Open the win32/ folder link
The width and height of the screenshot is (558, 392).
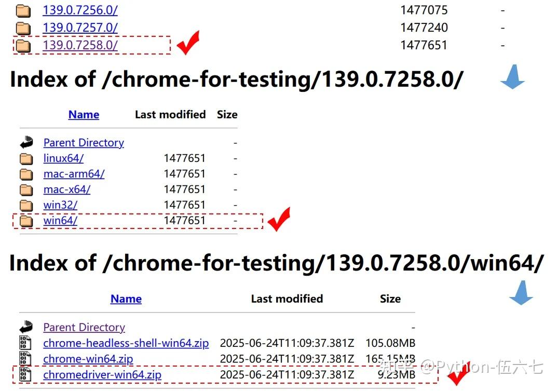(x=60, y=205)
